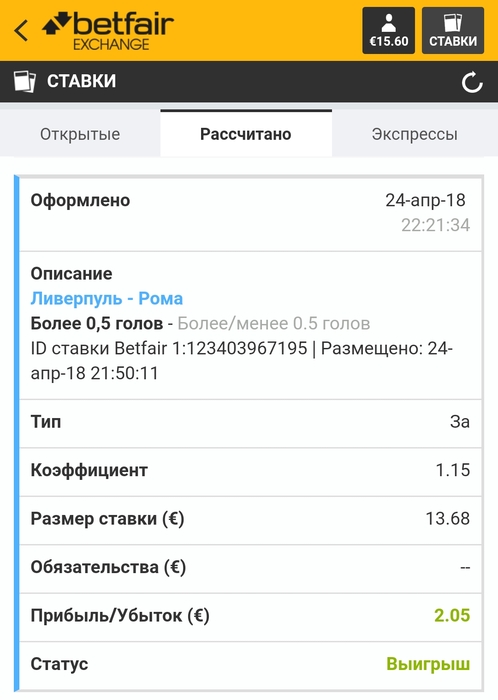Tap the Betfair bet ID line
Image resolution: width=498 pixels, height=700 pixels.
tap(241, 361)
